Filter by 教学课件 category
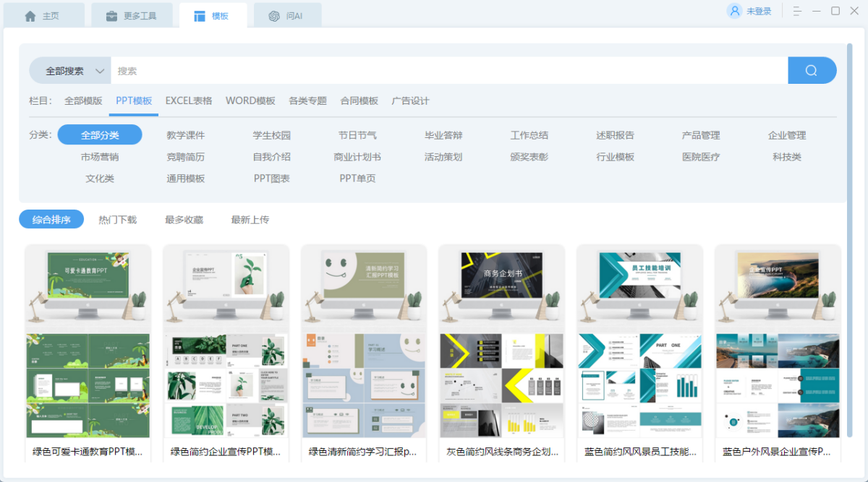The height and width of the screenshot is (482, 868). (186, 135)
